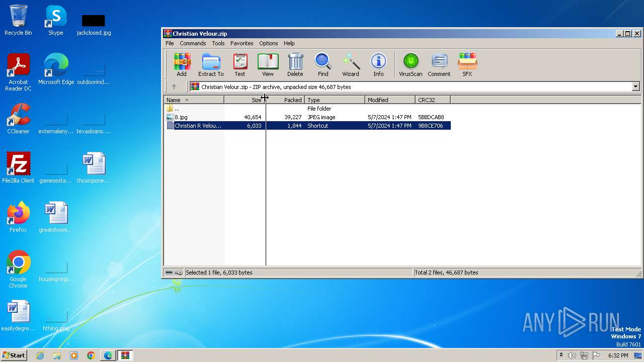Select the Christian R Velou... shortcut row

click(307, 126)
